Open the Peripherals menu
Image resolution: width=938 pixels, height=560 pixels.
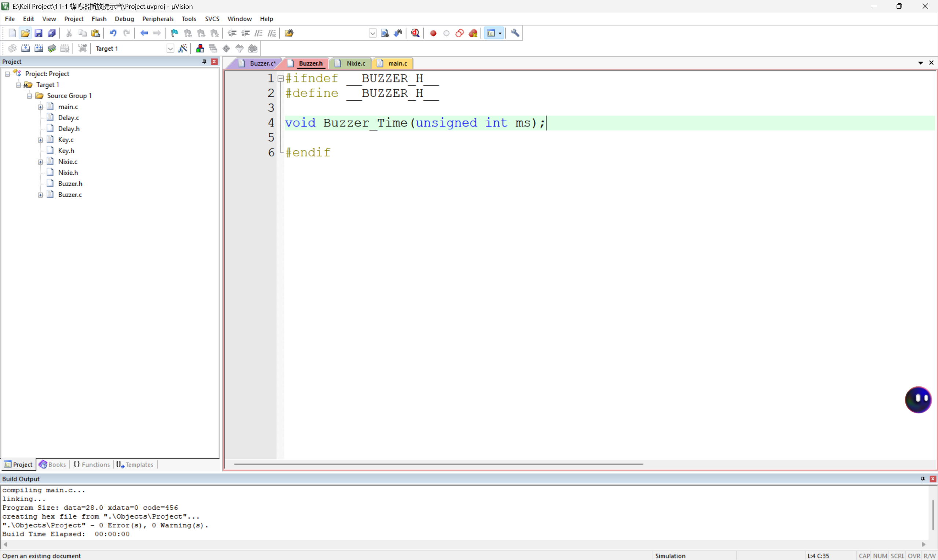158,19
